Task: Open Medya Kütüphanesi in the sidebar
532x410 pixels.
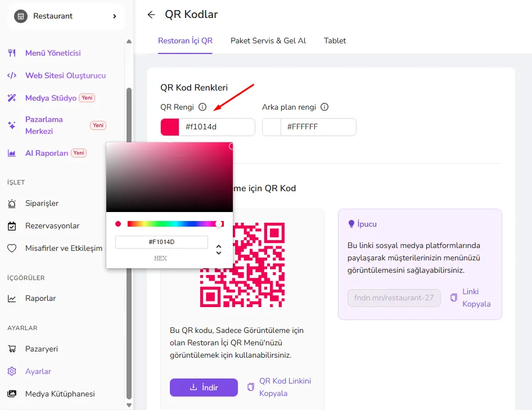Action: point(60,394)
